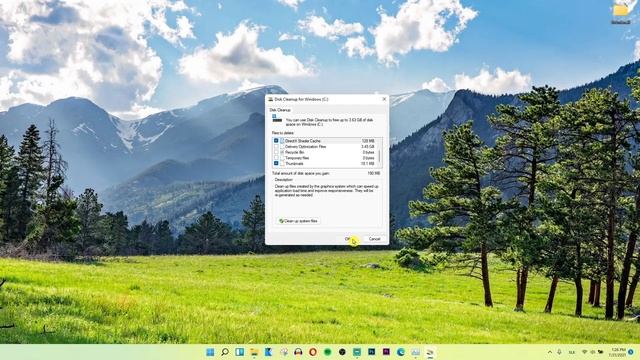This screenshot has width=640, height=360.
Task: Click the volume tray icon
Action: click(592, 352)
